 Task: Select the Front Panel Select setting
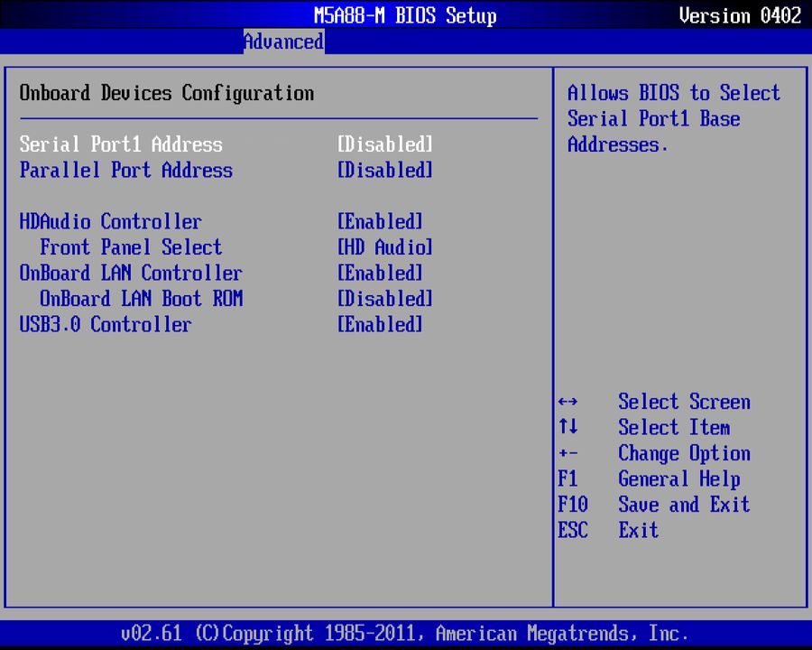pyautogui.click(x=131, y=247)
